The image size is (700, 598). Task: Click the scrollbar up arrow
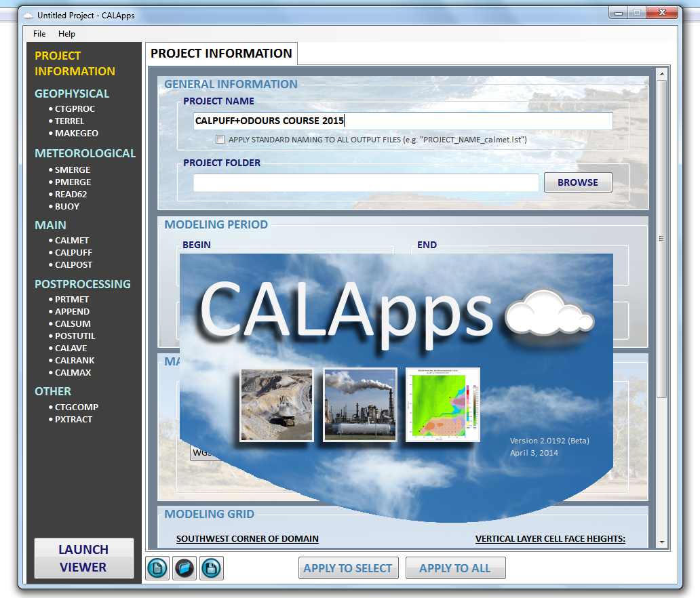tap(661, 74)
